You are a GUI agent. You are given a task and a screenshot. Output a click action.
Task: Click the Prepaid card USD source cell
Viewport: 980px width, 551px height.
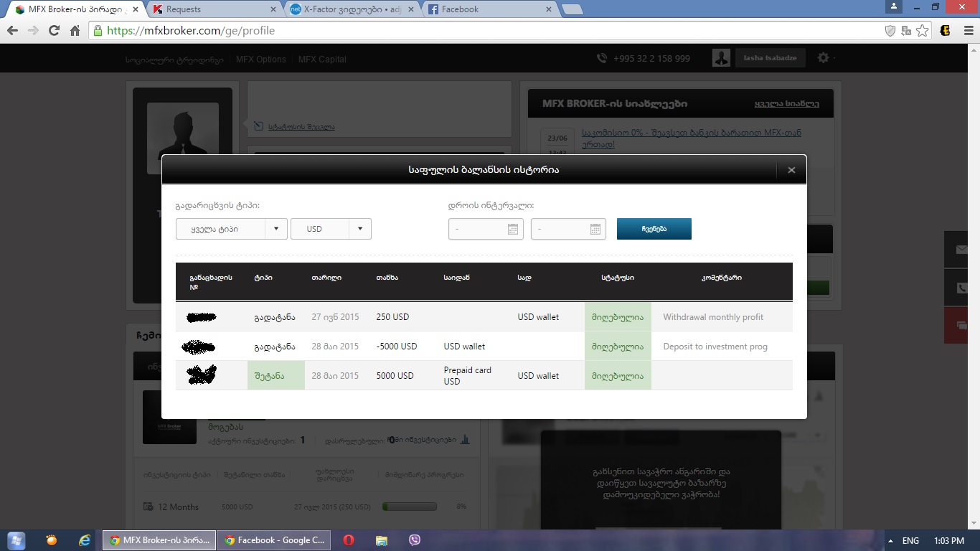(x=467, y=376)
